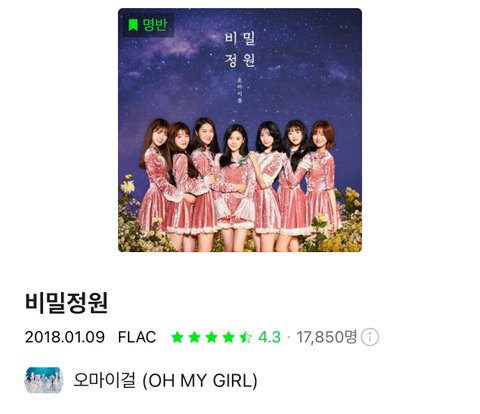Click the fourth green rating star
This screenshot has height=414, width=480.
click(x=228, y=337)
